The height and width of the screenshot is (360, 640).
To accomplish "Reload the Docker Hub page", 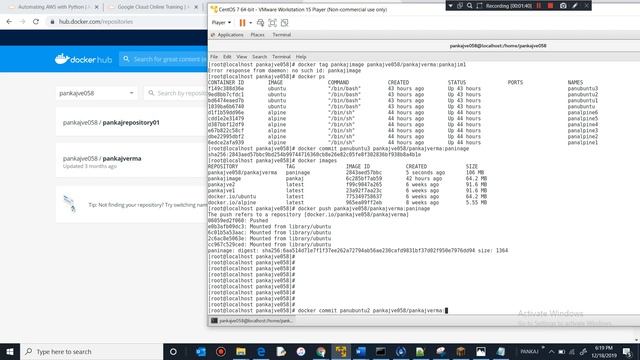I will (36, 22).
